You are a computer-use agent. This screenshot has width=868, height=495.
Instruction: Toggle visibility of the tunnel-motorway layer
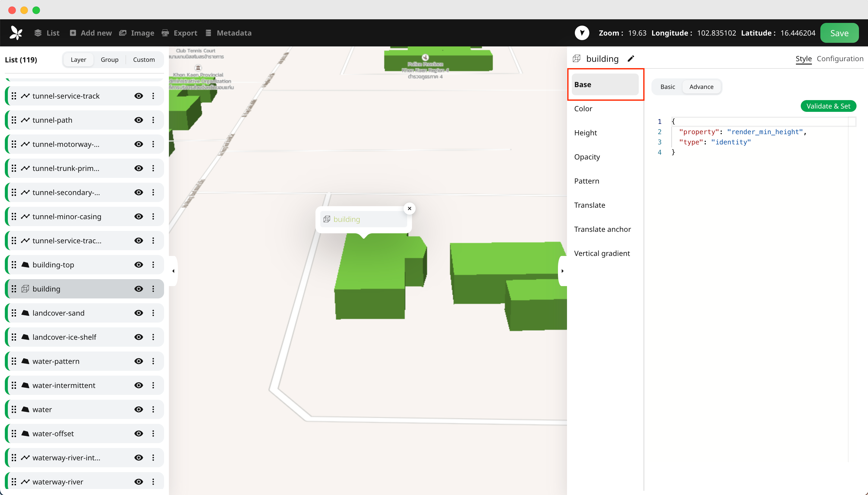(x=138, y=144)
